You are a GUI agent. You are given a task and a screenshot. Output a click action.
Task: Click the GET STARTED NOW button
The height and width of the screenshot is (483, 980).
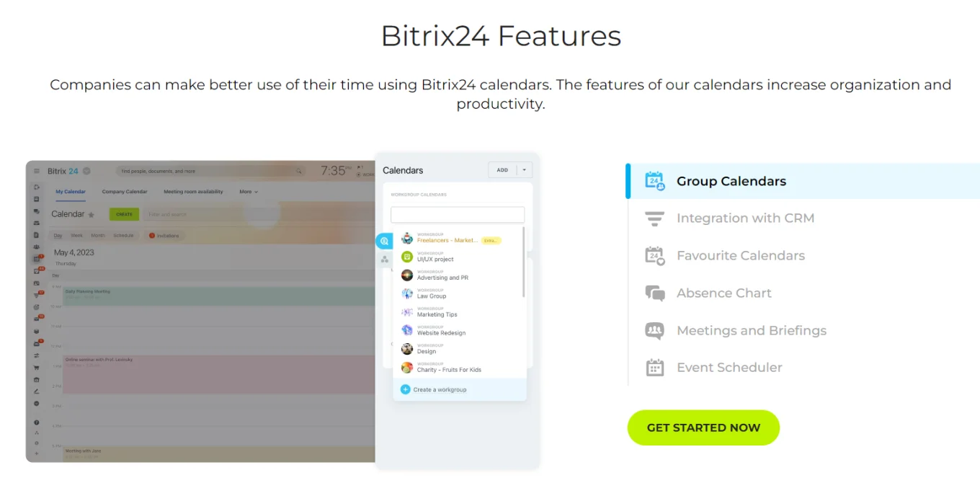pos(703,427)
